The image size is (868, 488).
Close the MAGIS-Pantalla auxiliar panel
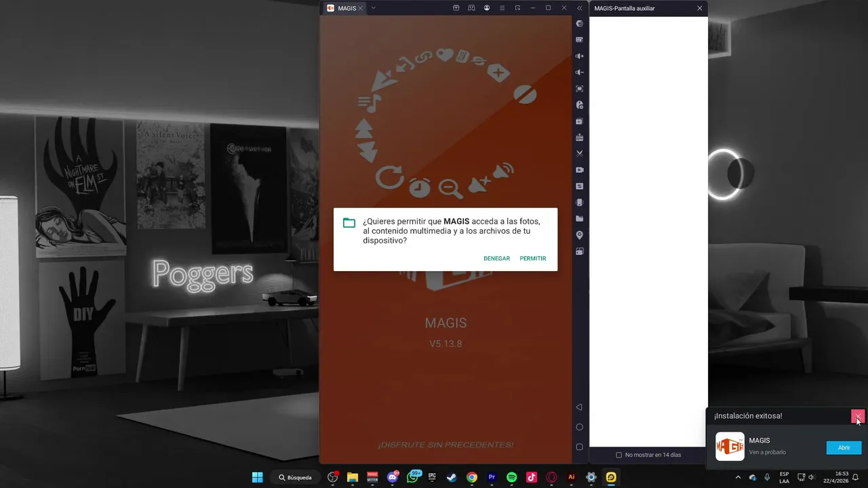coord(700,8)
